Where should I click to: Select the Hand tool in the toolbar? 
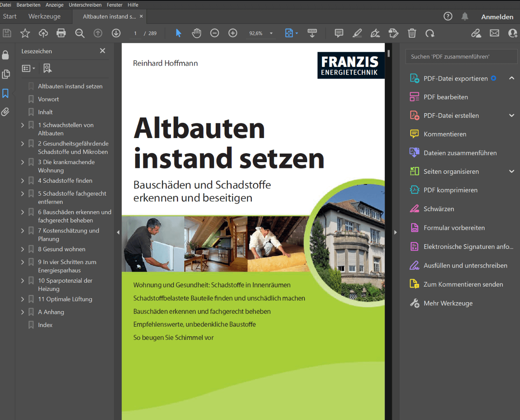197,33
